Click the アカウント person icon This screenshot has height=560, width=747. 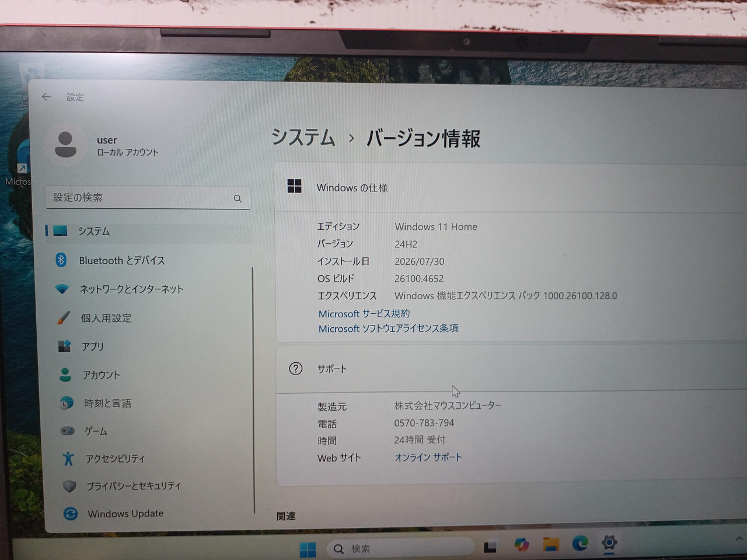click(65, 374)
